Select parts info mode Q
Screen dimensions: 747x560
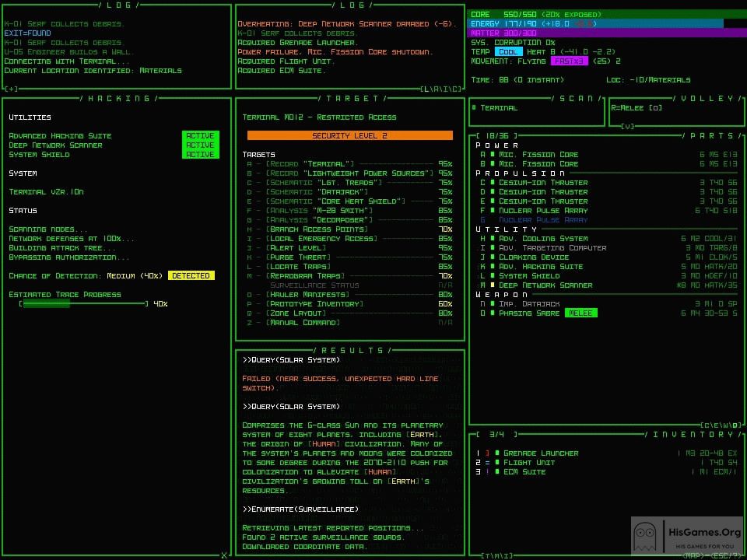pyautogui.click(x=735, y=425)
